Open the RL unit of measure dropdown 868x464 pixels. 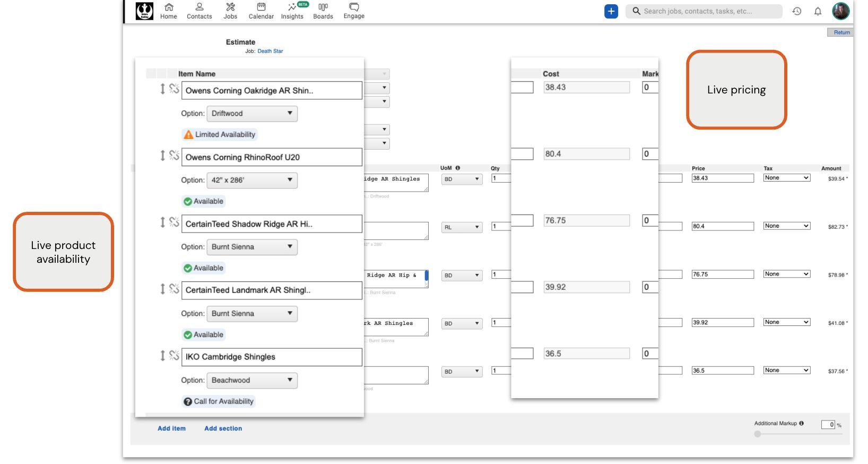click(x=462, y=227)
